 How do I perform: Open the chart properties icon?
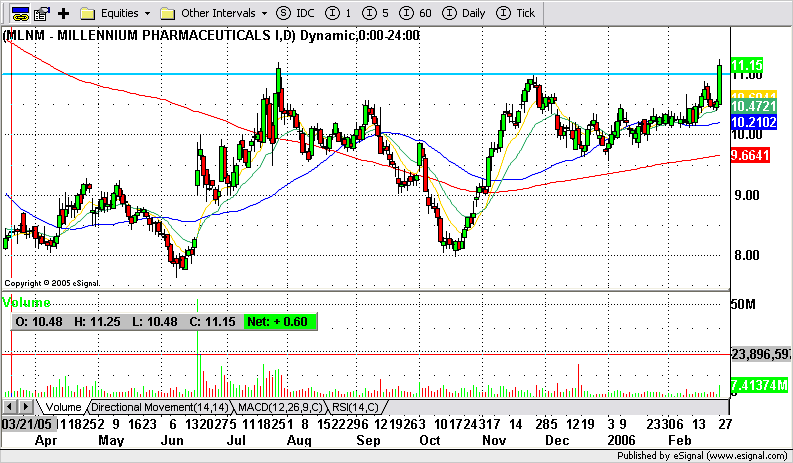41,14
